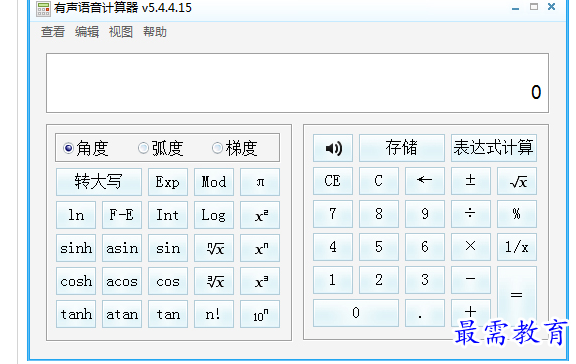
Task: Click the C clear button
Action: (x=379, y=181)
